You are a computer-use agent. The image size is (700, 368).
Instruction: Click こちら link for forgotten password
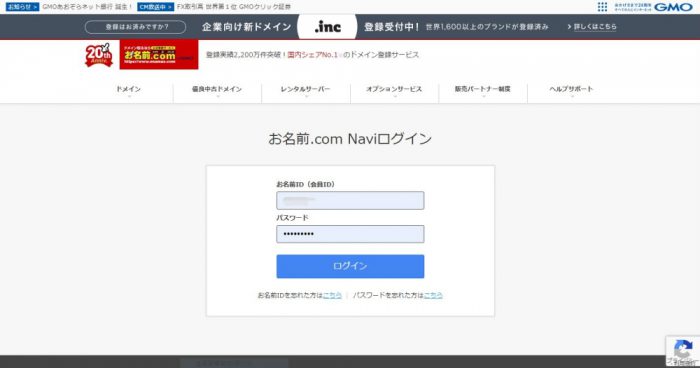click(433, 295)
